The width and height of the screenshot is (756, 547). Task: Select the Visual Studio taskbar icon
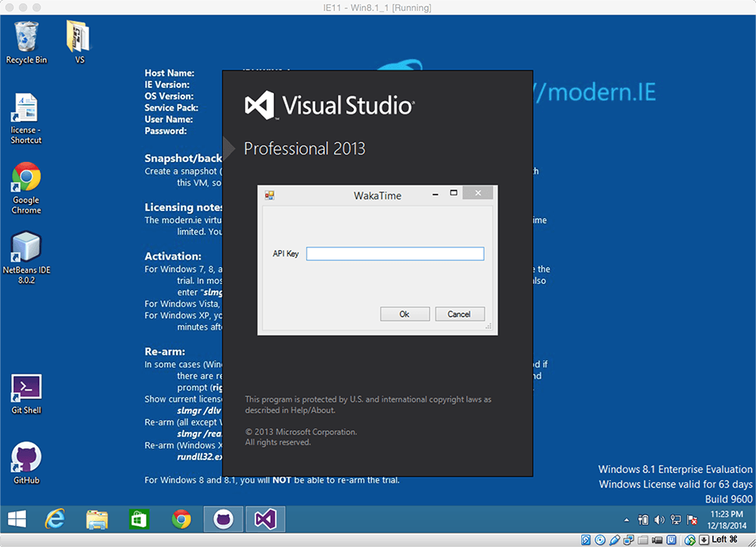click(265, 519)
